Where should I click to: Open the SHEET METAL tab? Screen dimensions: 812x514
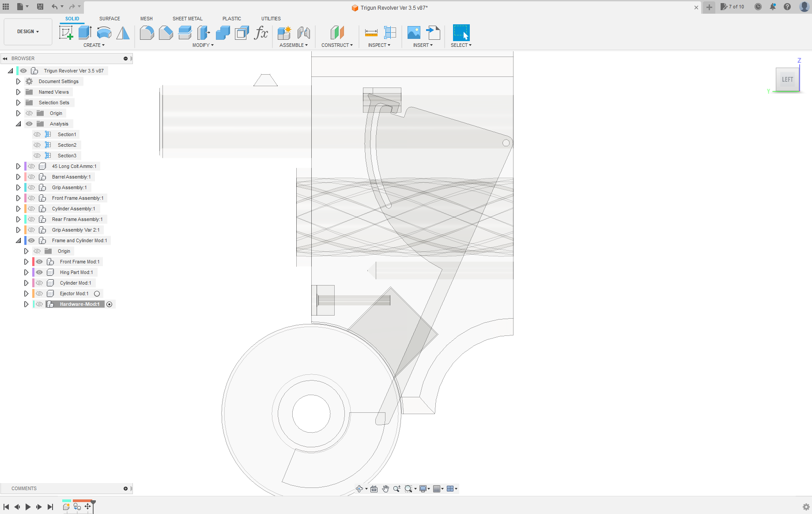[187, 19]
